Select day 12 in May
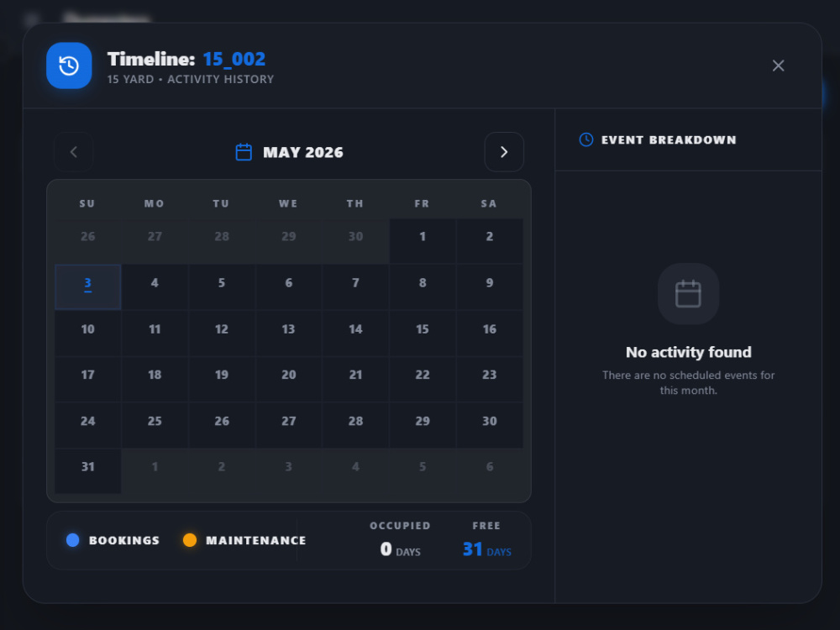The image size is (840, 630). 222,333
